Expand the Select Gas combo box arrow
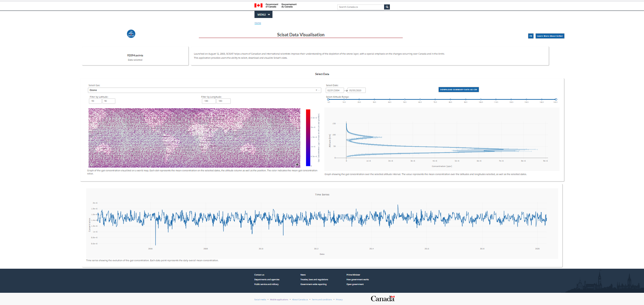Image resolution: width=644 pixels, height=305 pixels. 319,90
